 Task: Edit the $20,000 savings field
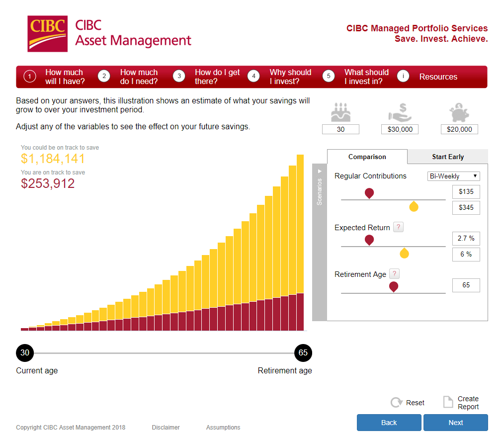[x=459, y=129]
